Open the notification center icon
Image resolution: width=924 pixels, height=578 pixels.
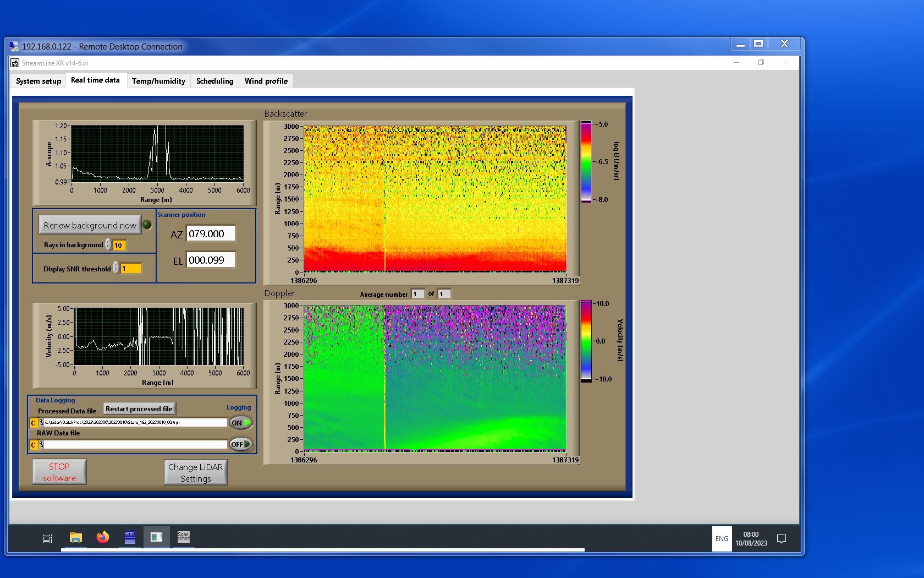[781, 538]
